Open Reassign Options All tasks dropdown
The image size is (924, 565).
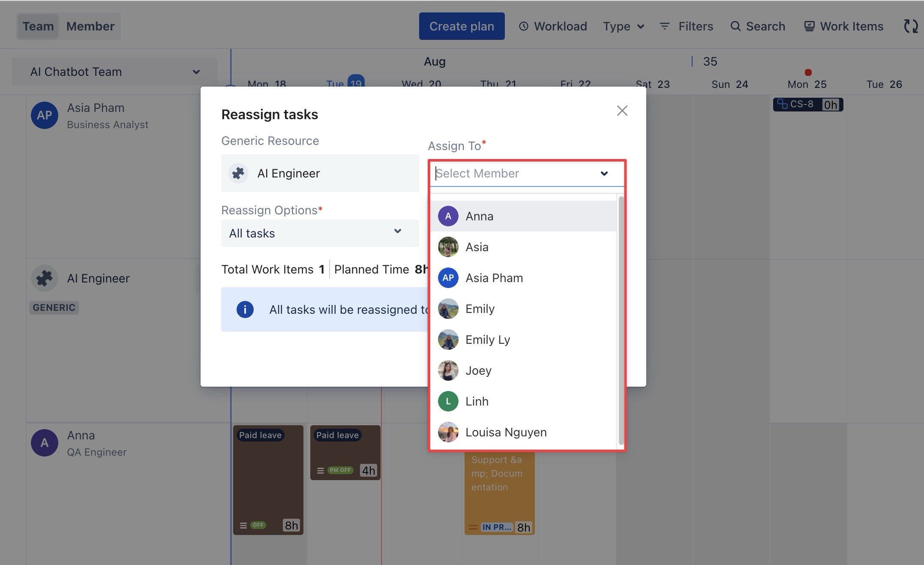tap(320, 233)
